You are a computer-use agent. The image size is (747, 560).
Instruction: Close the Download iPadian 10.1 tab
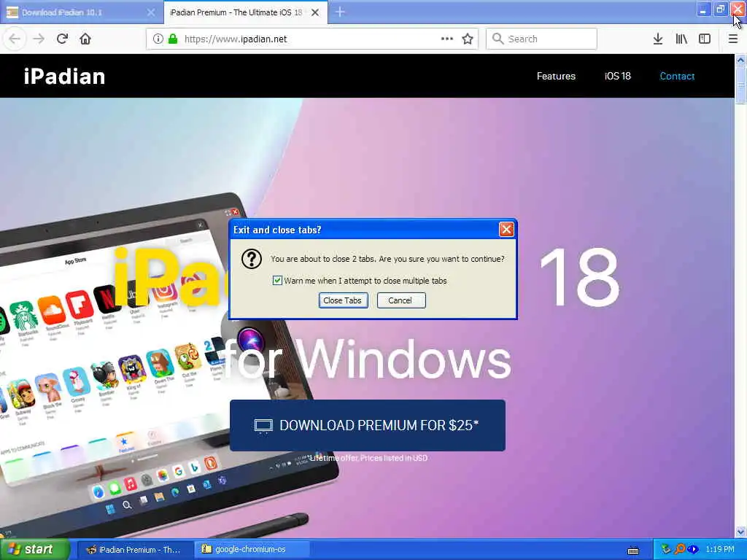150,12
